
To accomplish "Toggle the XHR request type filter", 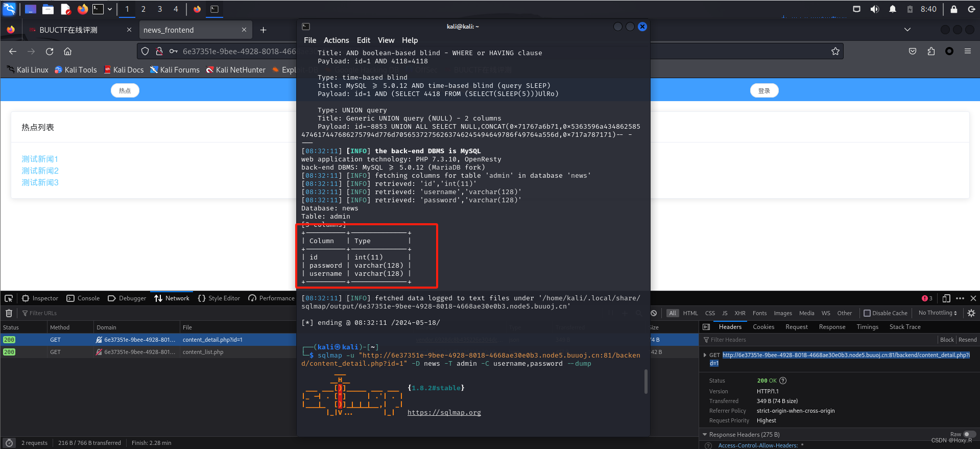I will pos(740,313).
